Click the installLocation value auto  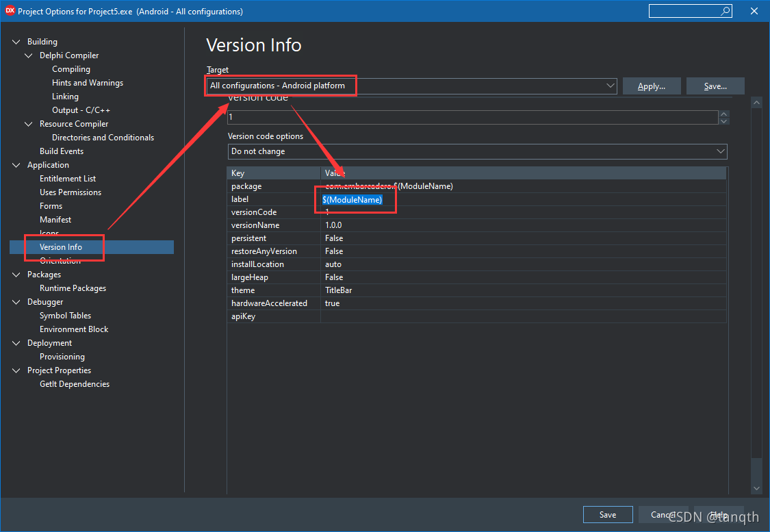(524, 264)
